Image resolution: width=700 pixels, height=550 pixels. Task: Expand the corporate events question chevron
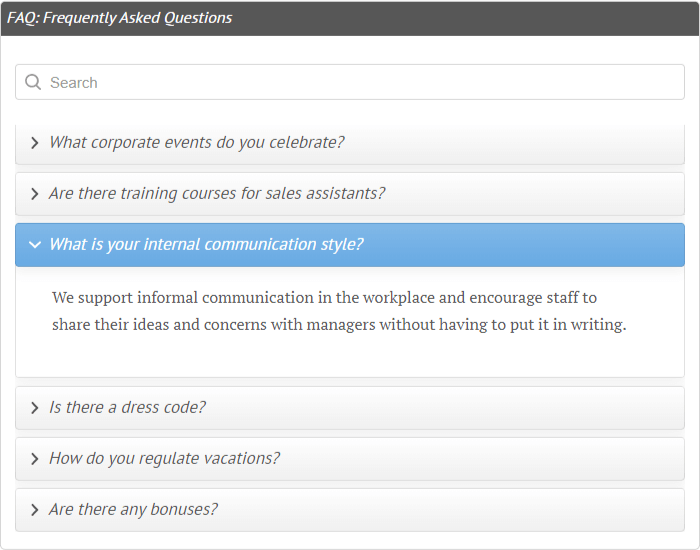[x=34, y=143]
